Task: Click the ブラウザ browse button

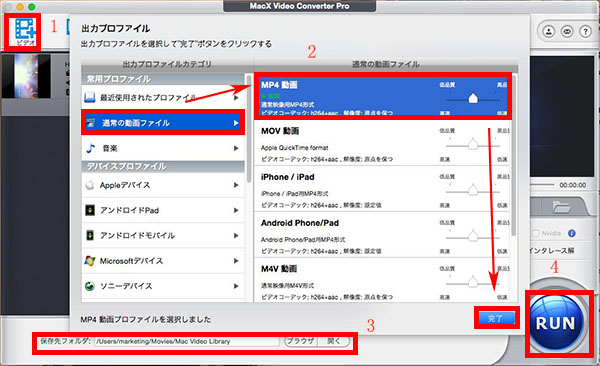Action: coord(300,341)
